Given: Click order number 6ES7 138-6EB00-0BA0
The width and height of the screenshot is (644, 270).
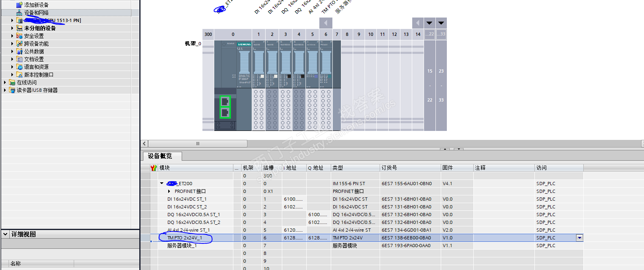Looking at the screenshot, I should 406,238.
